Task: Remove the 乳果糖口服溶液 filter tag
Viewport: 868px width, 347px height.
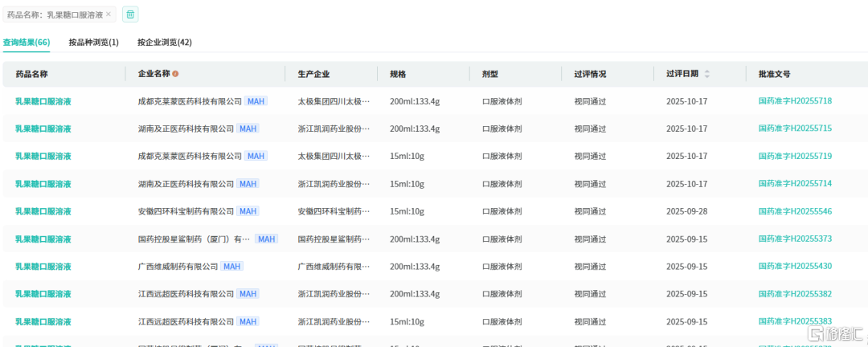Action: [x=108, y=14]
